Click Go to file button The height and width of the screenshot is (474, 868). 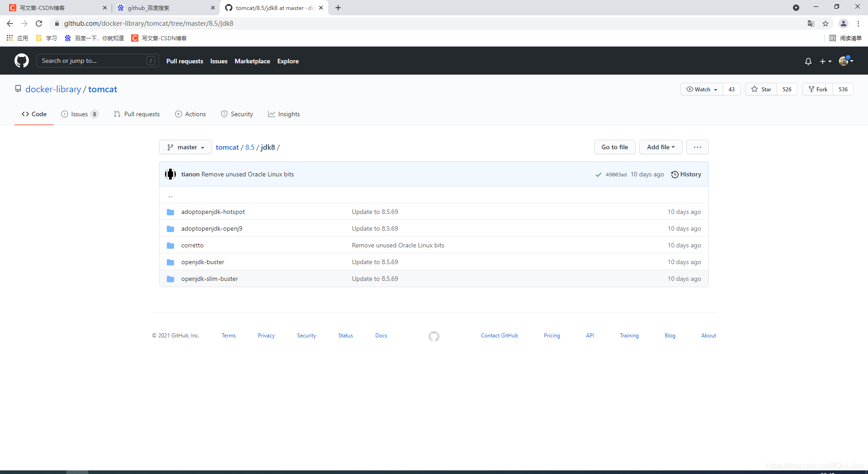click(614, 147)
